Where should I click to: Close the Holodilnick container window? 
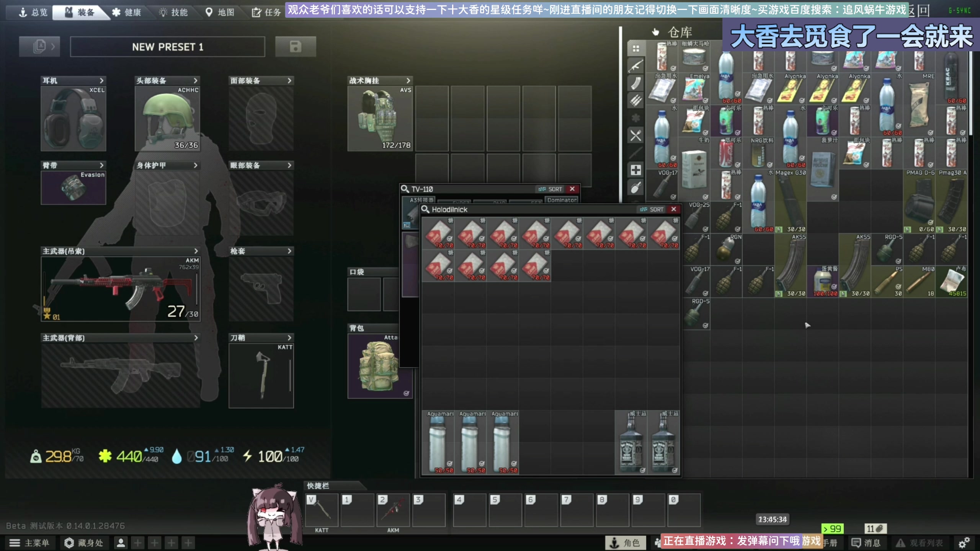pos(674,209)
